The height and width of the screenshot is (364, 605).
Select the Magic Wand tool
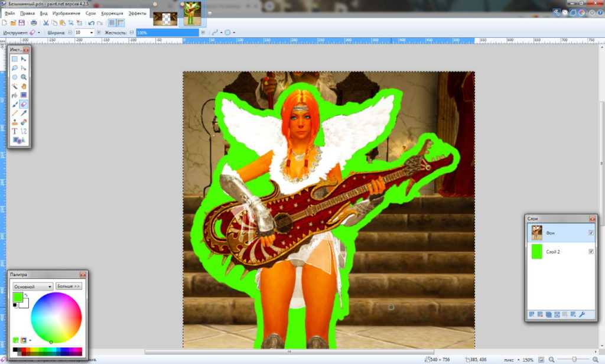coord(15,86)
